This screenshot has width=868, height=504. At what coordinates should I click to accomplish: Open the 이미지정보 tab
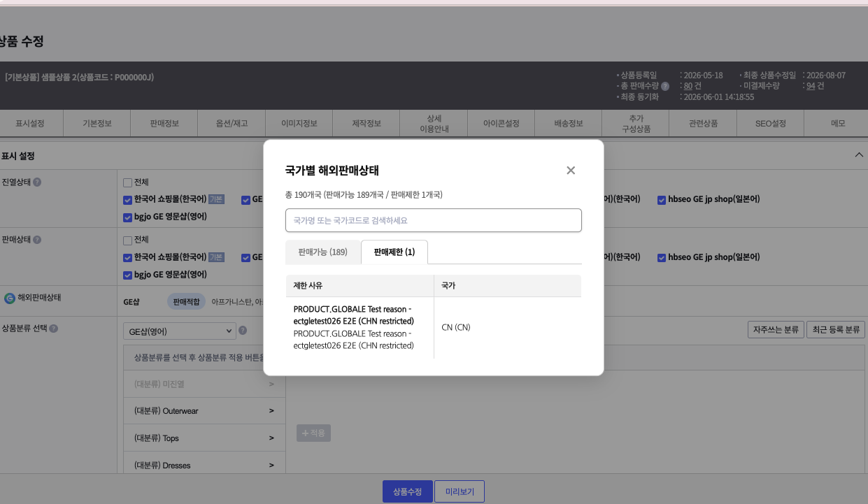(299, 123)
